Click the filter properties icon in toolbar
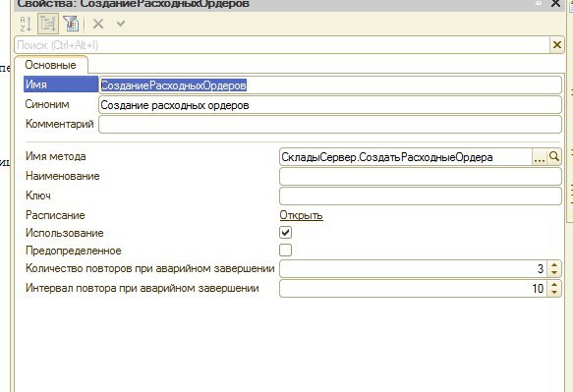573x392 pixels. (x=71, y=24)
